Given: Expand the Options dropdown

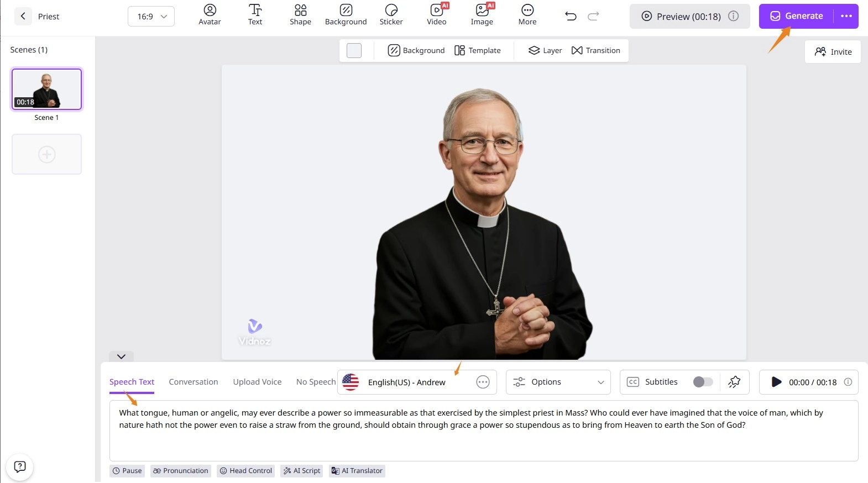Looking at the screenshot, I should 558,382.
